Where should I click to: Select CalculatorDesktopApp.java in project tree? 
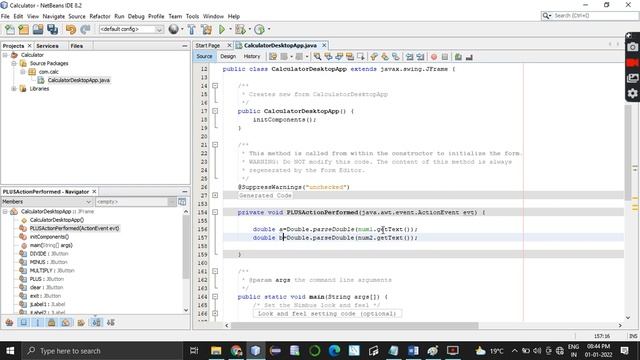(79, 80)
